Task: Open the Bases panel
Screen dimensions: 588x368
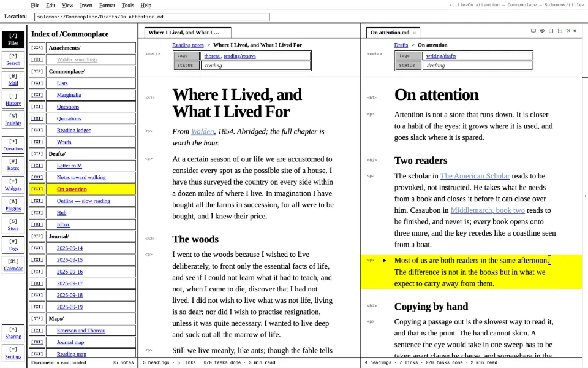Action: tap(13, 165)
